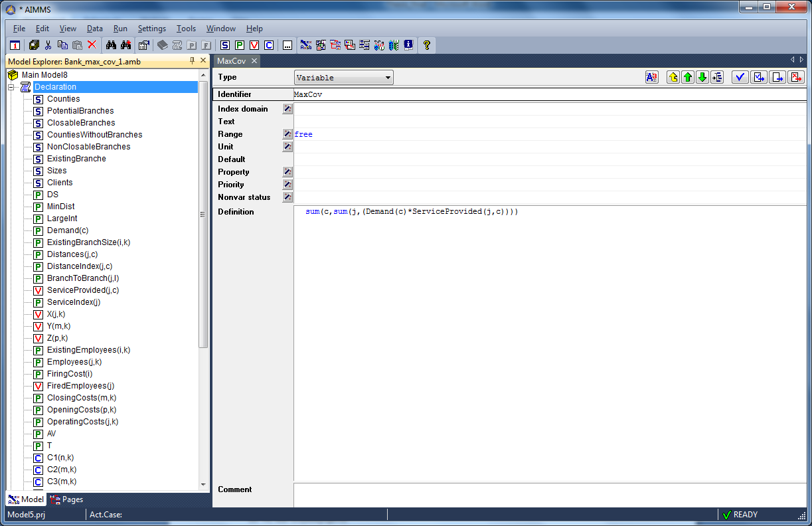Screen dimensions: 812x526
Task: Click the Check, Commit and Close icon
Action: pyautogui.click(x=760, y=78)
